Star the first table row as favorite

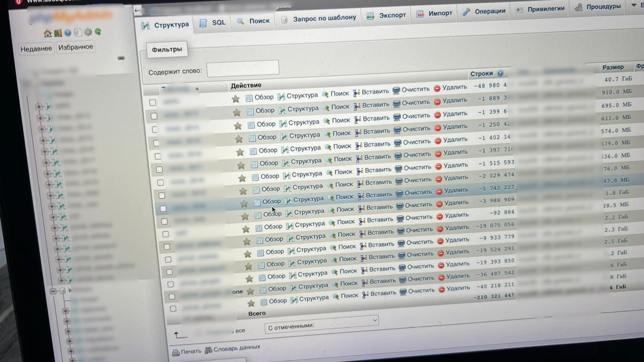coord(235,99)
